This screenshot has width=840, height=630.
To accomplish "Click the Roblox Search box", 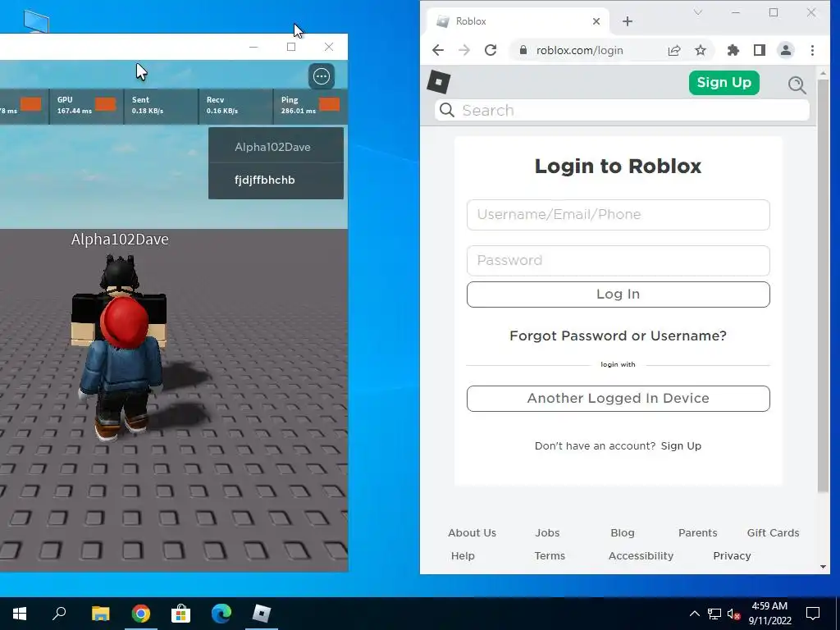I will click(622, 110).
